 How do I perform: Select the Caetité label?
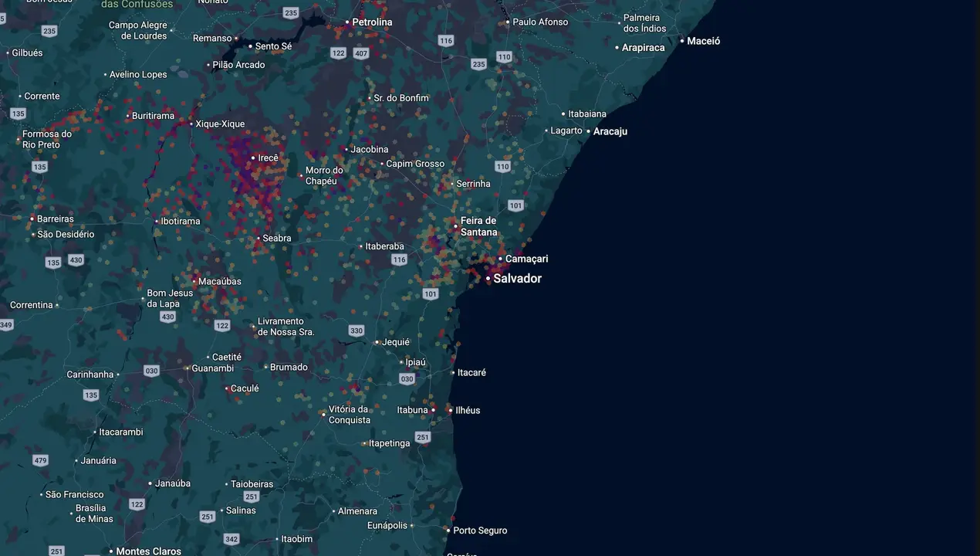coord(227,358)
